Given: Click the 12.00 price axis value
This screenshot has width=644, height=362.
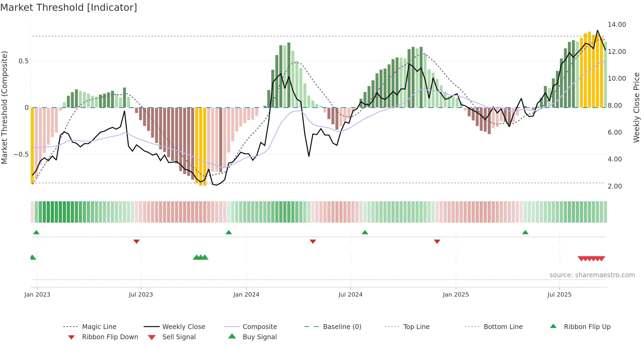Looking at the screenshot, I should click(x=617, y=51).
